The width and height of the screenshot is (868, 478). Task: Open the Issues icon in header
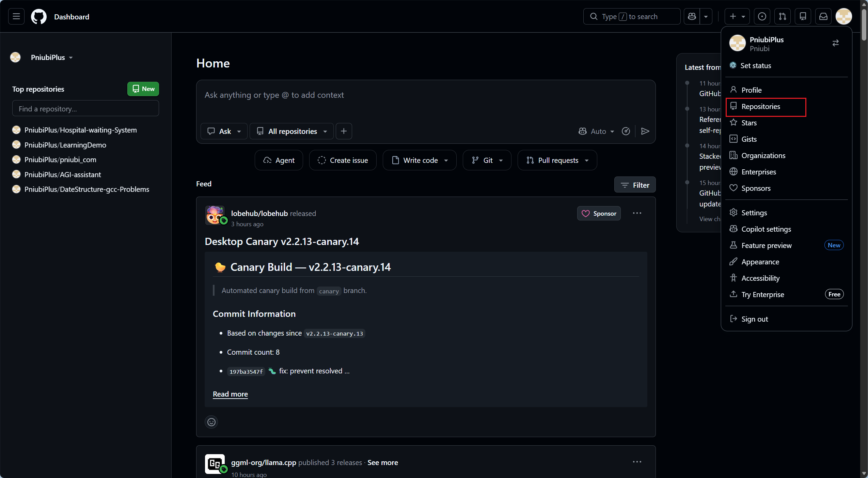point(762,16)
